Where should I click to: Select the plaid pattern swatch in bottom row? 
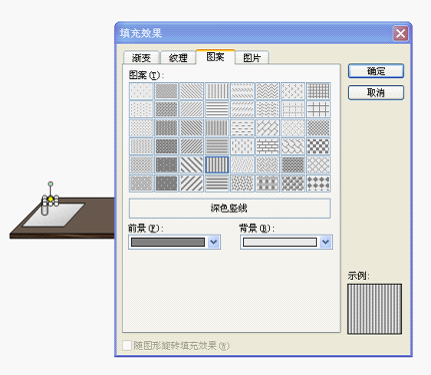pos(268,183)
